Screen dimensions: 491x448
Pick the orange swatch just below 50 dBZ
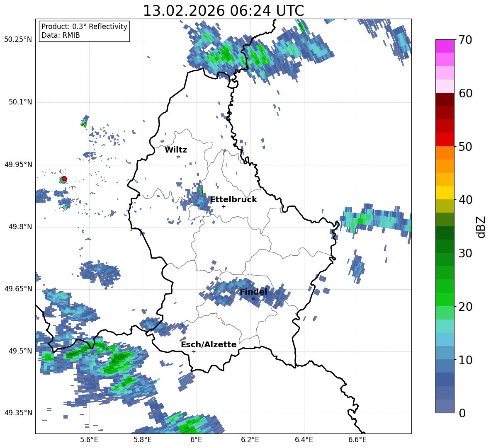(445, 153)
